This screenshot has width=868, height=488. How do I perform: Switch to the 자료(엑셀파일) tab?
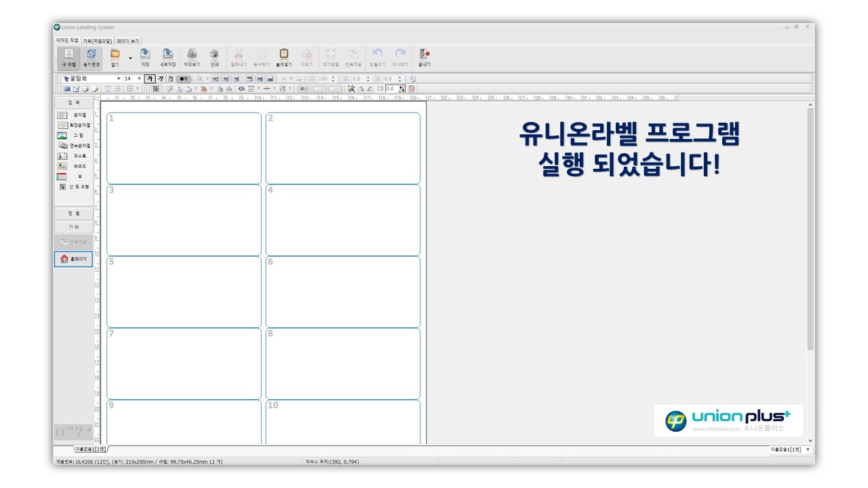[x=97, y=41]
